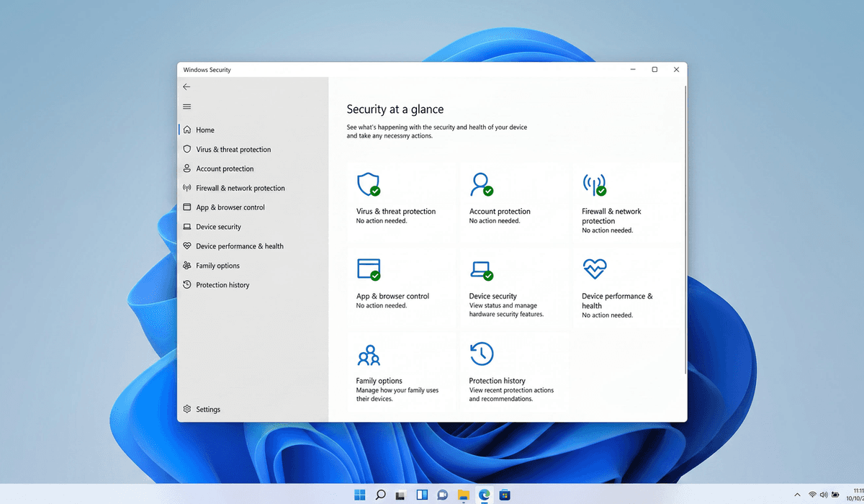Open the Family options people tile
Viewport: 864px width, 504px height.
pos(402,372)
